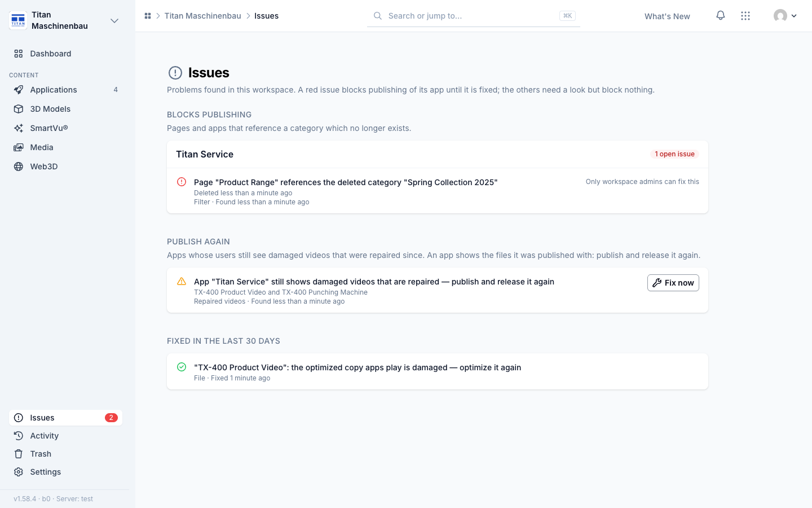The height and width of the screenshot is (508, 812).
Task: Click the Applications rocket icon
Action: coord(19,90)
